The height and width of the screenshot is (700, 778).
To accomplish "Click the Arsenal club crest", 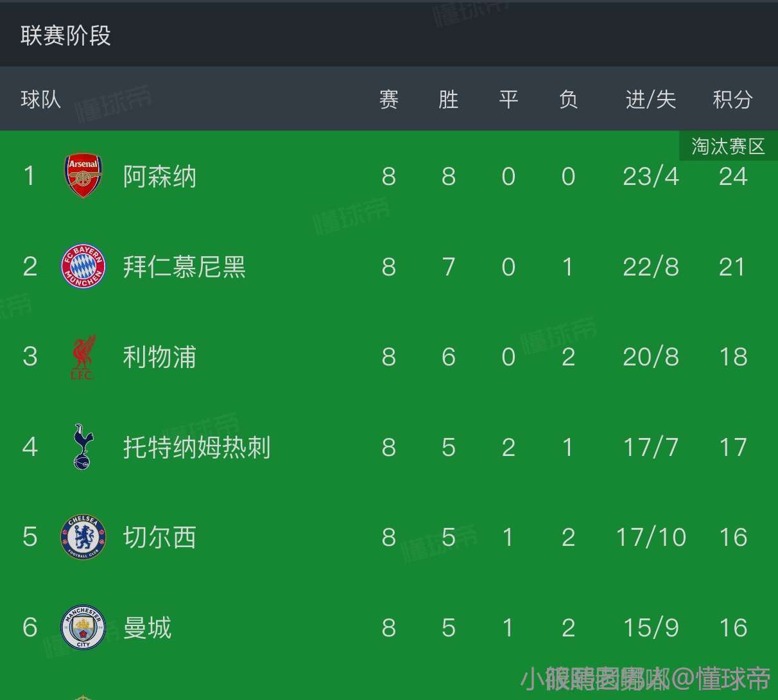I will click(83, 175).
